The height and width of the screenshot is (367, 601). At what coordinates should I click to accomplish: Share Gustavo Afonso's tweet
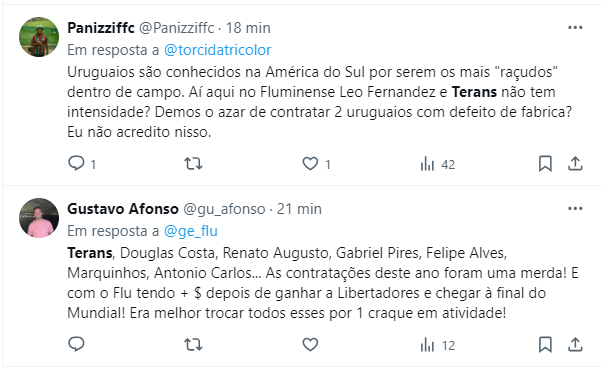575,344
